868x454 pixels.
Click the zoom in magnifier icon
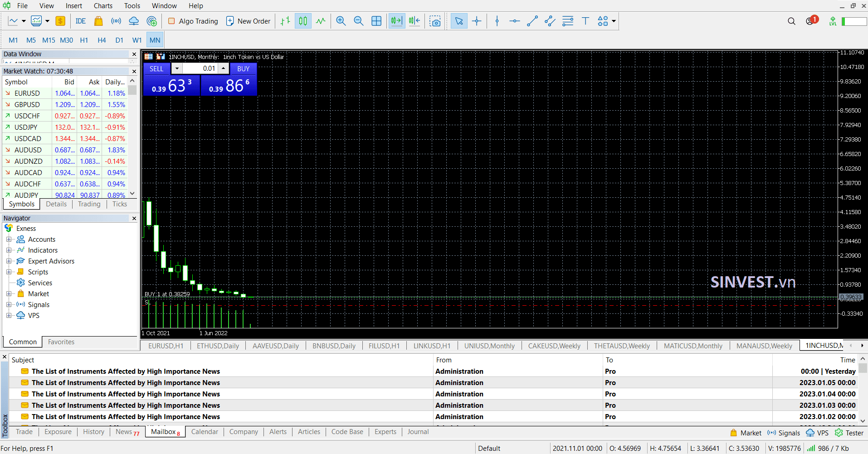coord(341,21)
